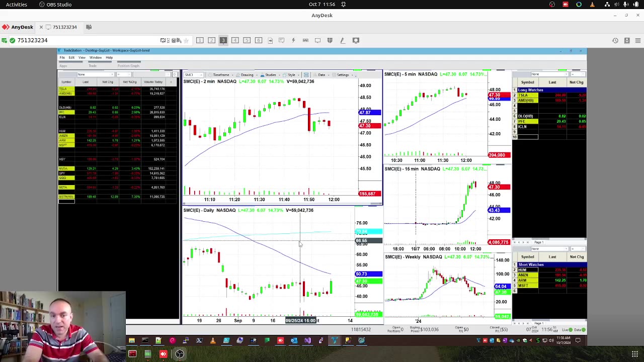The image size is (644, 362).
Task: Open TradeStation View menu
Action: [x=82, y=57]
